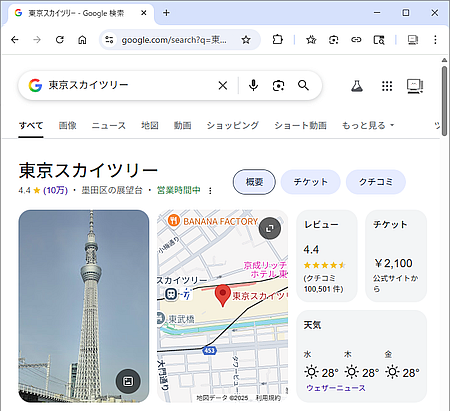Image resolution: width=450 pixels, height=411 pixels.
Task: Click the vertical page scrollbar thumb
Action: [444, 101]
